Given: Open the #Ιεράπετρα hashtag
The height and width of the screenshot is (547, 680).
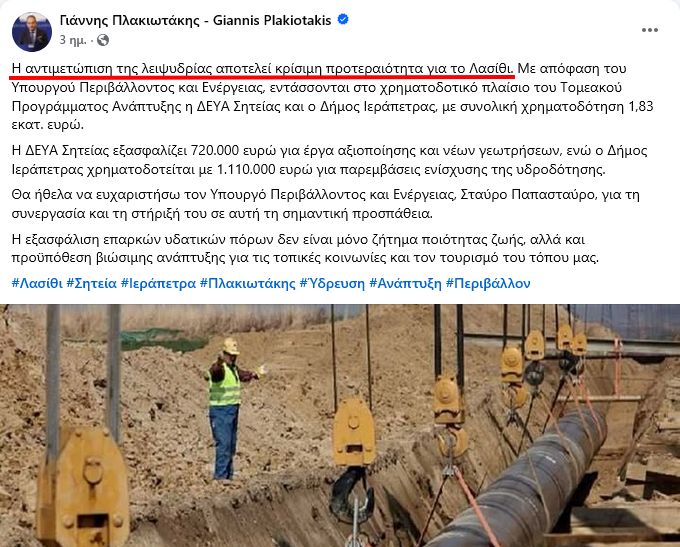Looking at the screenshot, I should click(x=158, y=283).
